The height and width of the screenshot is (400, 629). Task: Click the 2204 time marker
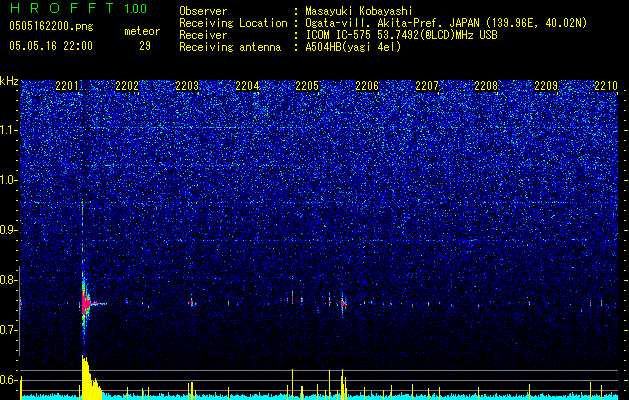(248, 85)
